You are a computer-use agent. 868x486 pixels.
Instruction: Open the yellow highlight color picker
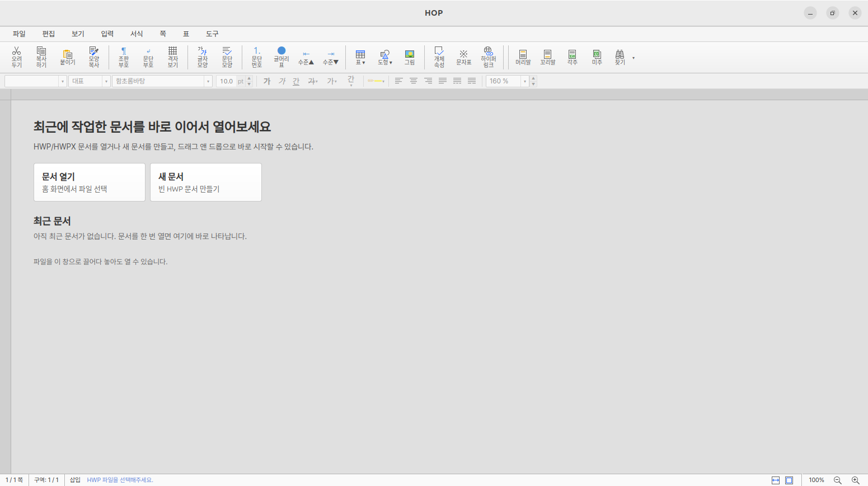[376, 81]
